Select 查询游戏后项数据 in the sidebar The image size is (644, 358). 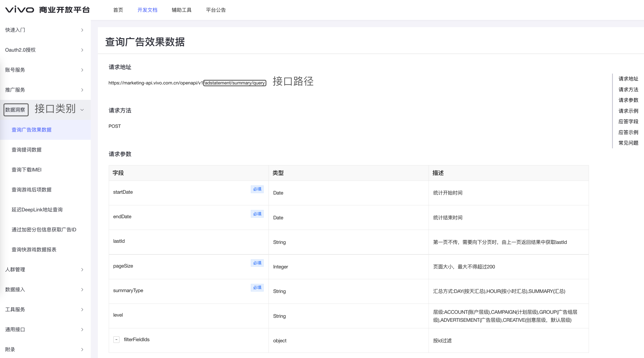[31, 190]
